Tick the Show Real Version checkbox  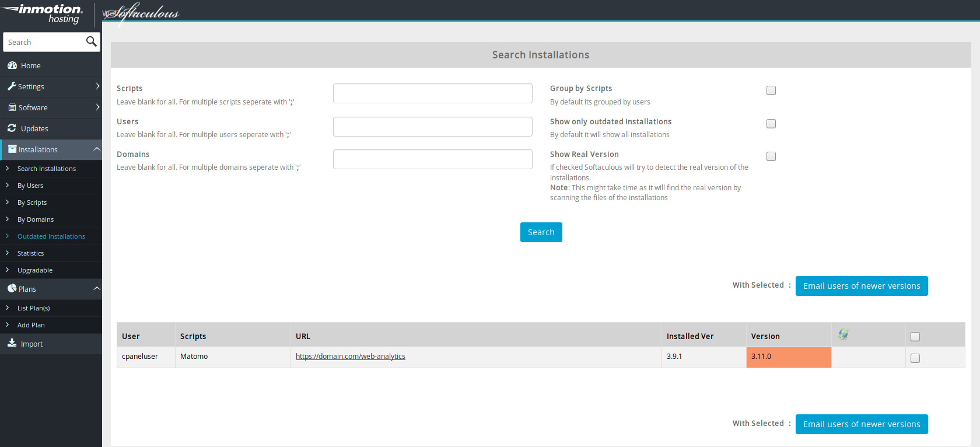771,156
